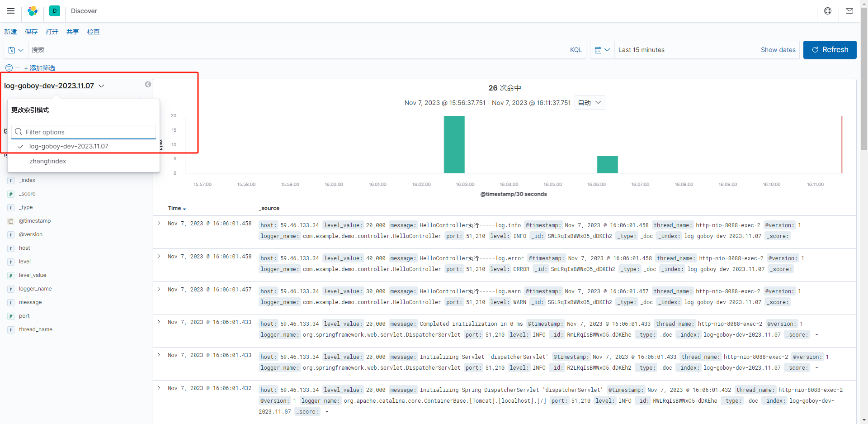Open the main navigation hamburger menu

coord(11,10)
